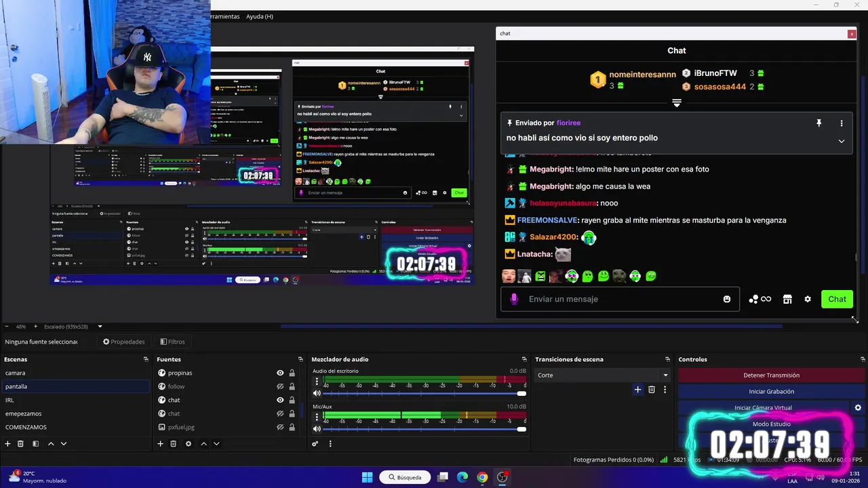Click Iniciar Cámara Virtual button
The width and height of the screenshot is (868, 488).
click(763, 407)
